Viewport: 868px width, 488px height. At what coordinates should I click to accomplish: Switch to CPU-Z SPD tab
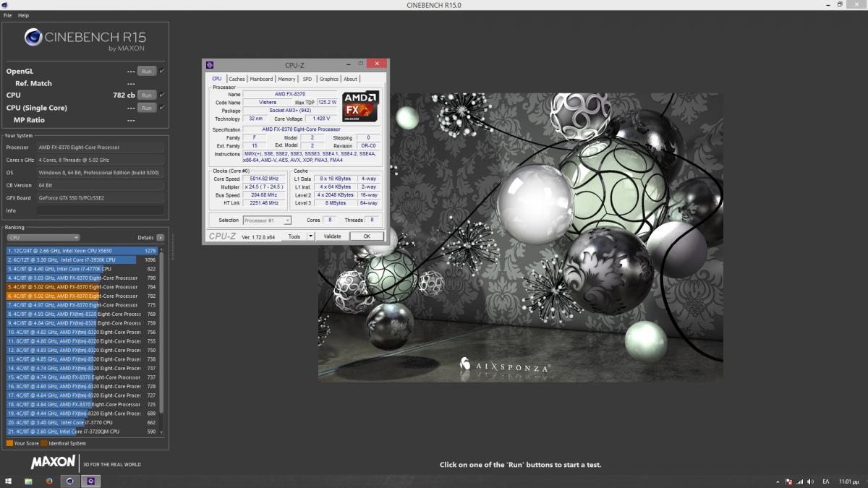click(307, 79)
